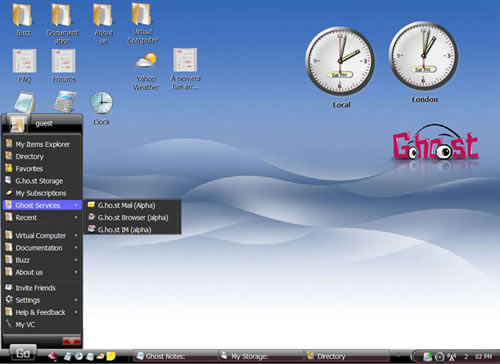Click the London analog clock widget
Screen dimensions: 500x364
click(423, 56)
